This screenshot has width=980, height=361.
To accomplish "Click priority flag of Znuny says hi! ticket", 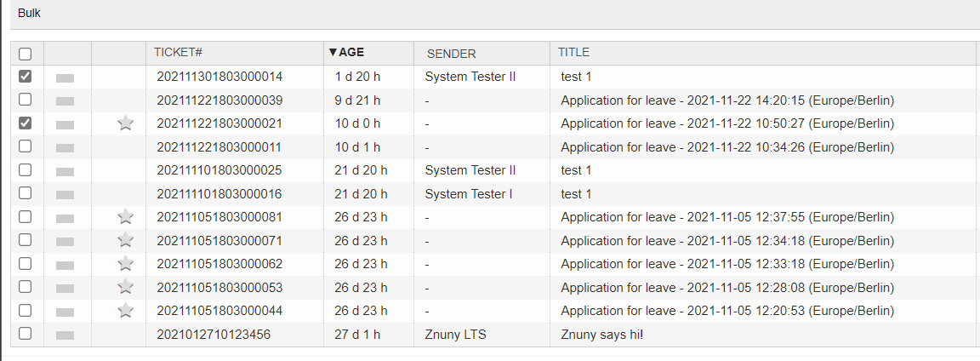I will (65, 335).
